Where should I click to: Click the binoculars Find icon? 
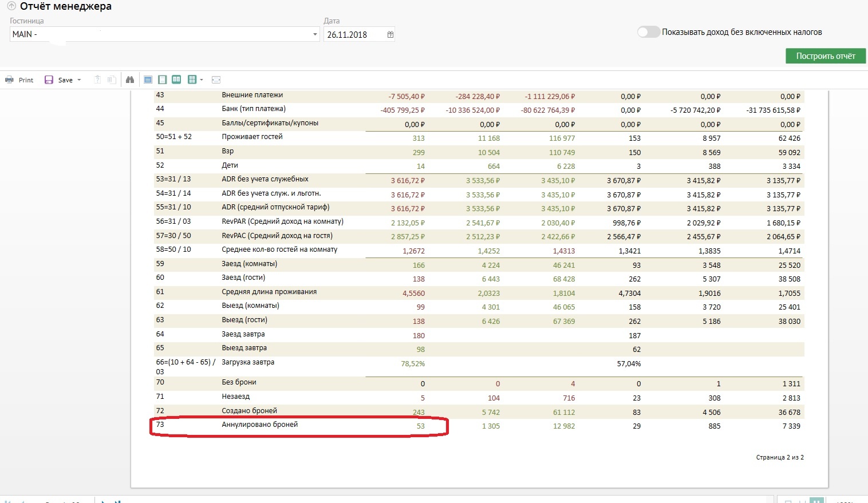(x=130, y=80)
